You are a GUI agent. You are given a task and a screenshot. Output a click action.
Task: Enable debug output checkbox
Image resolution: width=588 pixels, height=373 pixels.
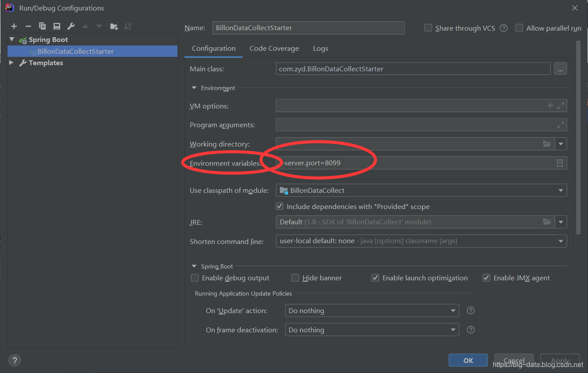point(195,278)
